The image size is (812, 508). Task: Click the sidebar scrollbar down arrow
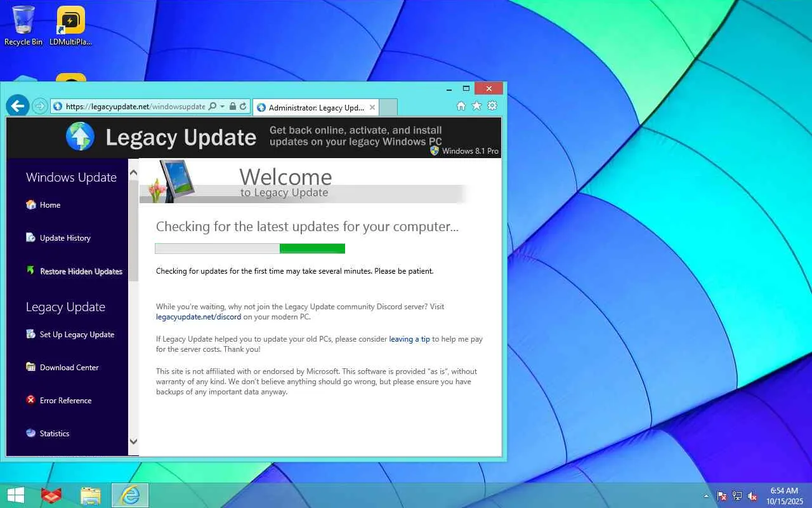pos(133,441)
